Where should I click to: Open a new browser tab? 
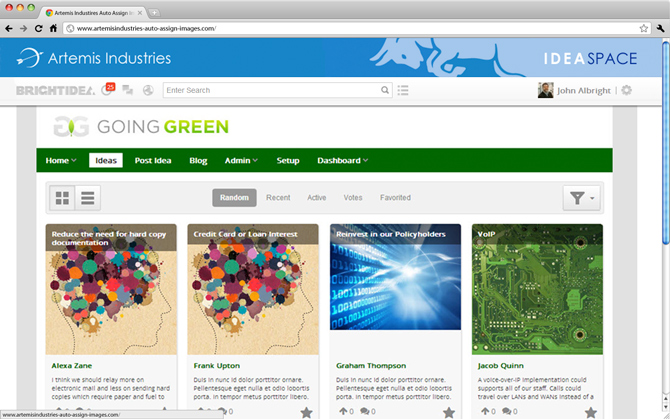point(154,13)
